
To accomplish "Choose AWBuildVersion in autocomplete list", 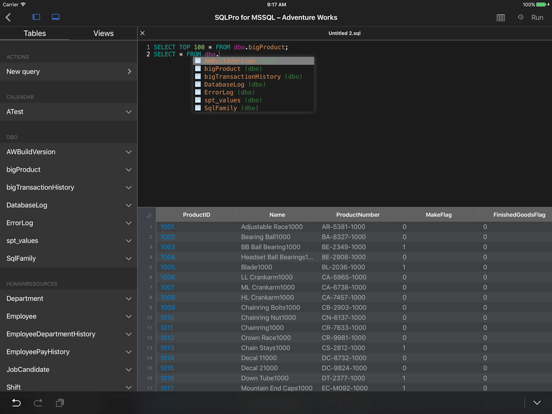I will pos(253,61).
